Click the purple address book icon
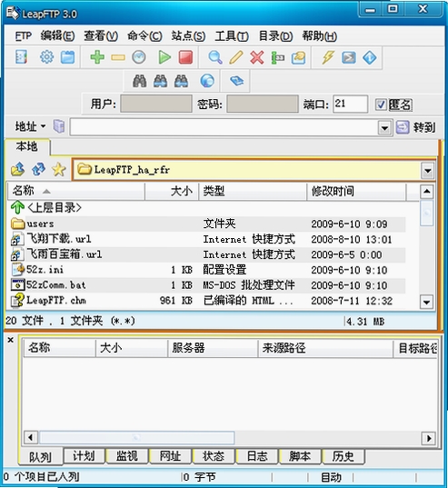The height and width of the screenshot is (488, 448). [x=59, y=126]
